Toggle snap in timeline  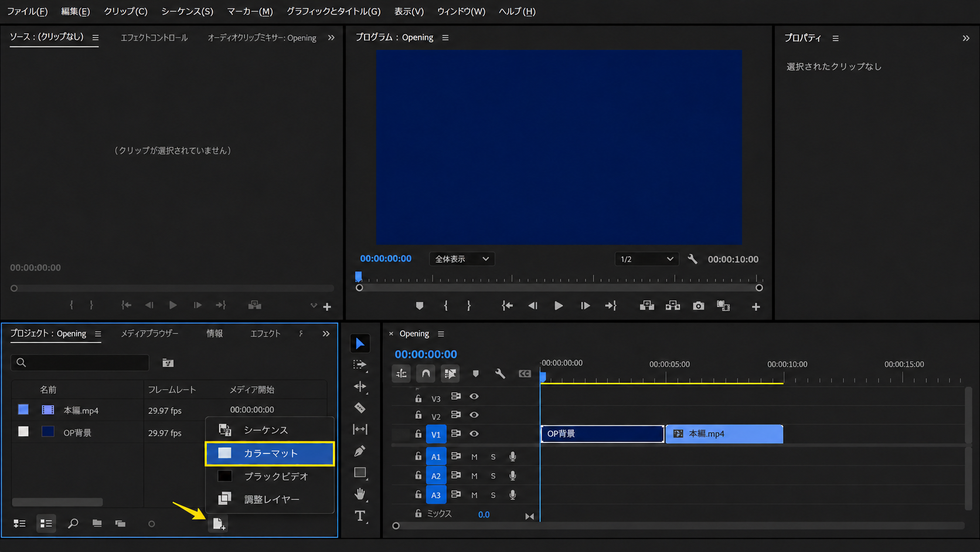coord(426,374)
